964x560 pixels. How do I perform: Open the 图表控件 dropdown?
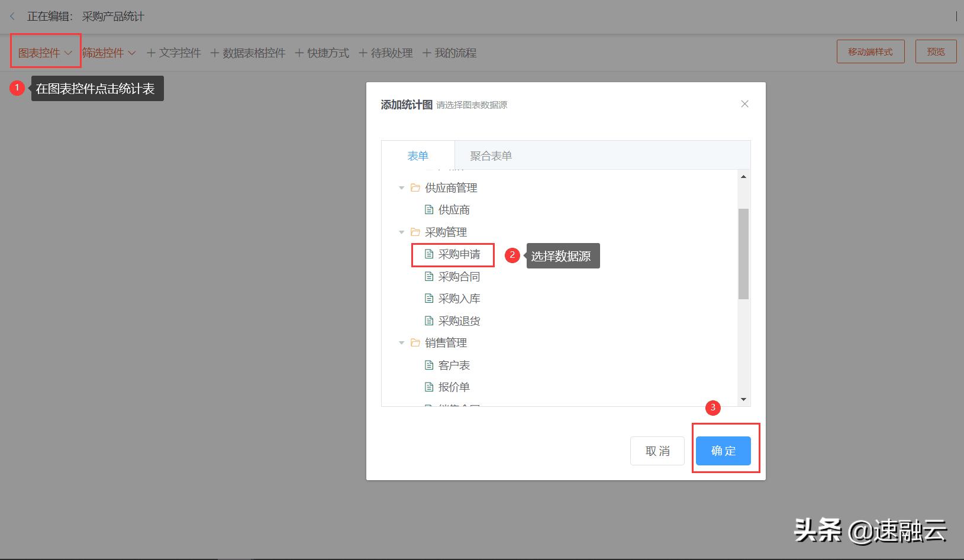point(44,53)
